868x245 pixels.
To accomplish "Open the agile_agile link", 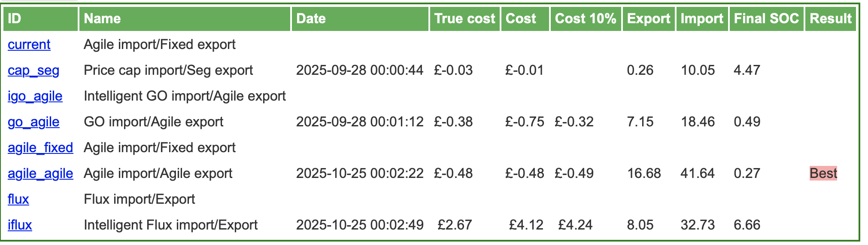I will 40,174.
